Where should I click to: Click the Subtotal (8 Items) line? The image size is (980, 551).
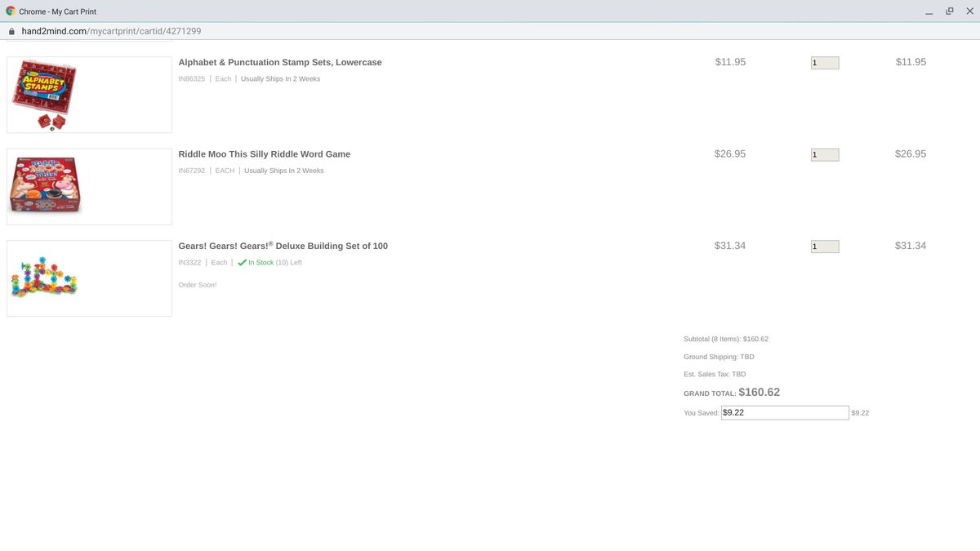(x=724, y=338)
